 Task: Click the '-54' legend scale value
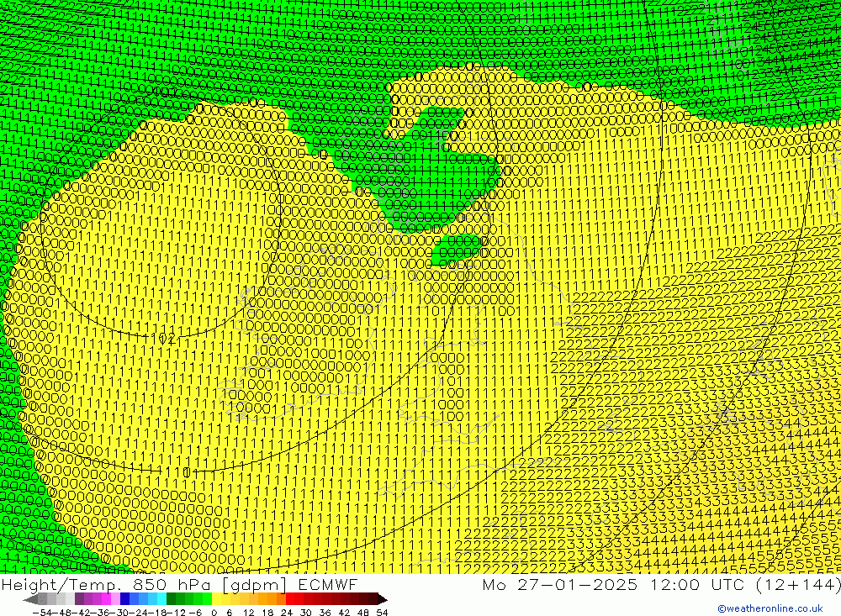[42, 612]
